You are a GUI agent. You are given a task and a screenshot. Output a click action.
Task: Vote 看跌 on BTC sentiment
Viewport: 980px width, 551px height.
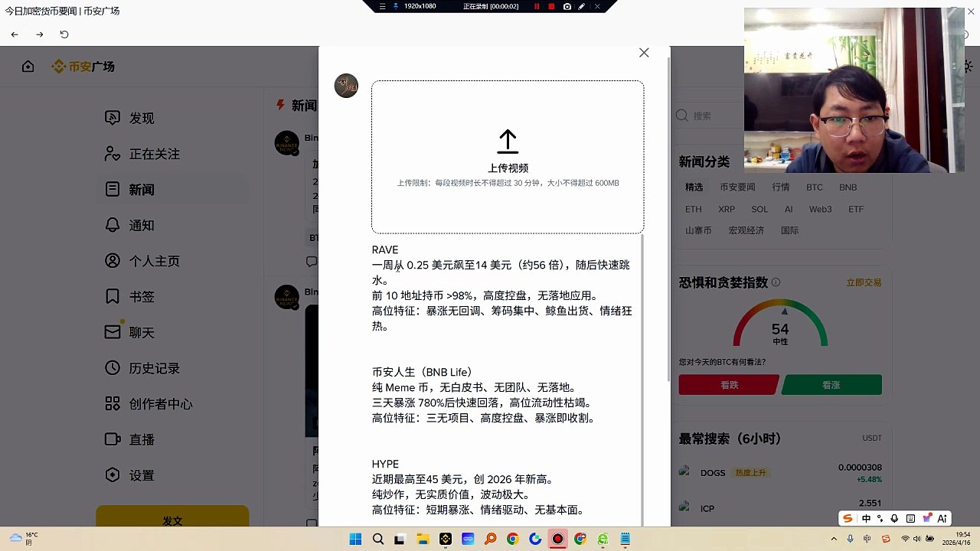[x=729, y=385]
